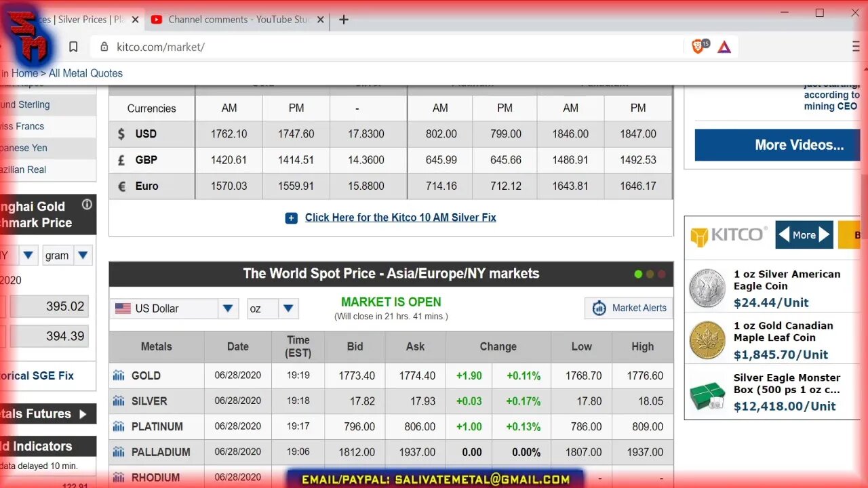Open the PALLADIUM row chart icon

[119, 452]
